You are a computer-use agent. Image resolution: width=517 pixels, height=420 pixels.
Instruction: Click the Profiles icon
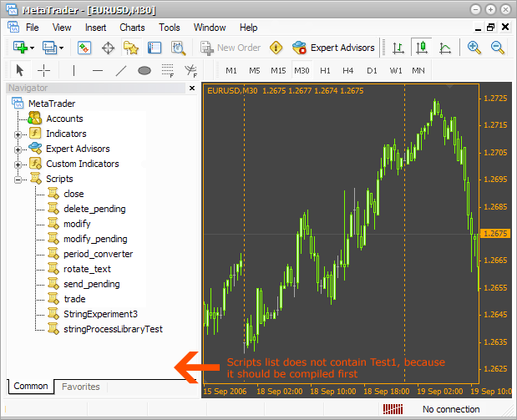pyautogui.click(x=49, y=48)
